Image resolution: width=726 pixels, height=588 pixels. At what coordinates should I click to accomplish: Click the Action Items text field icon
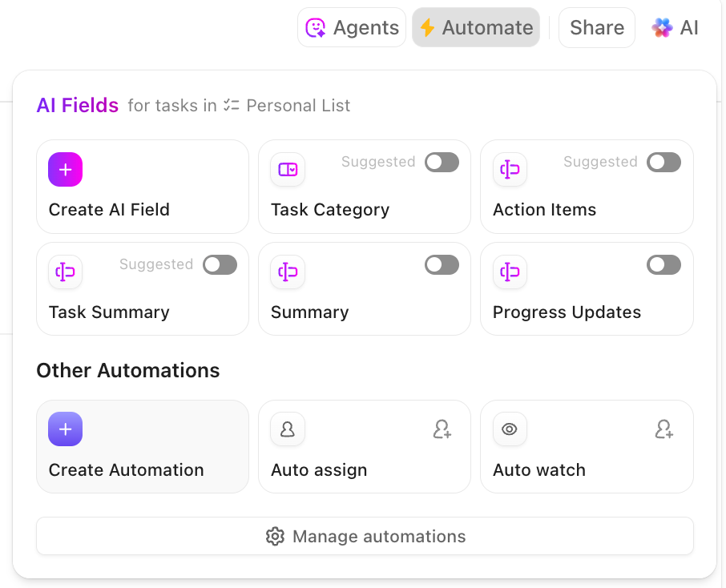coord(510,170)
